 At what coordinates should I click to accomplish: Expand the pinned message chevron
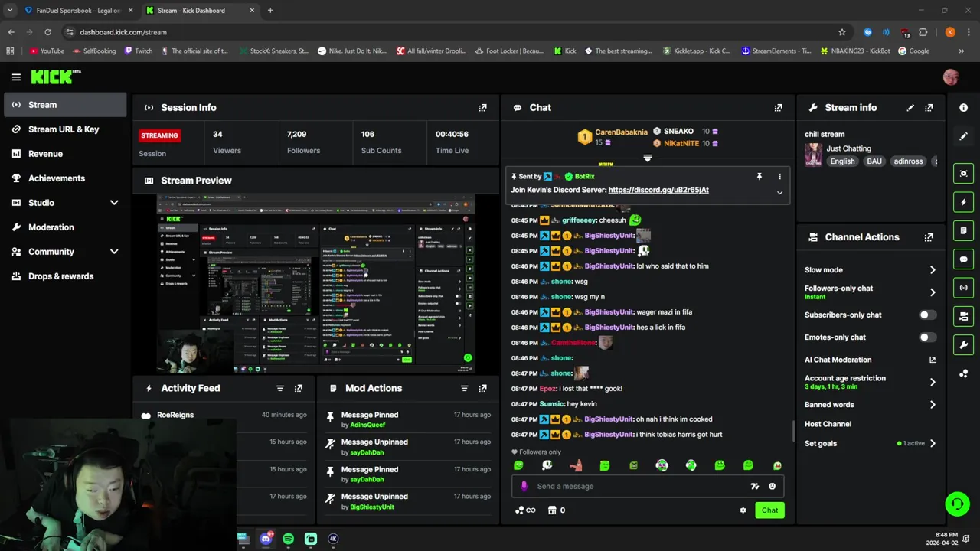click(779, 193)
